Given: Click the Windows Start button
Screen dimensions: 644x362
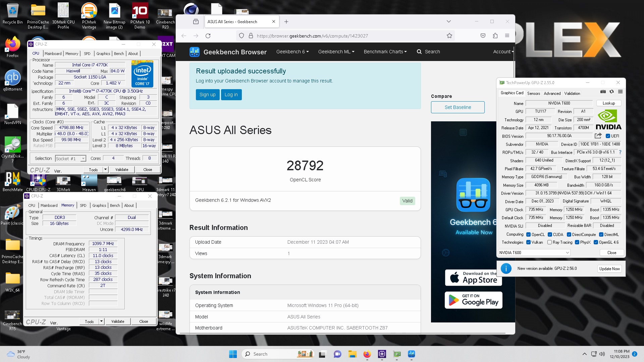Looking at the screenshot, I should point(233,354).
